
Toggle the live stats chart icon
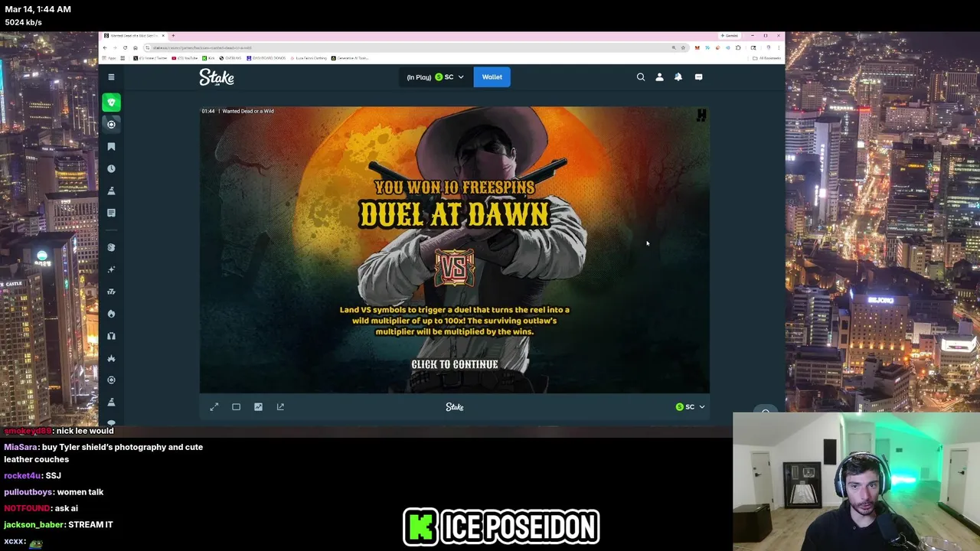pos(258,407)
